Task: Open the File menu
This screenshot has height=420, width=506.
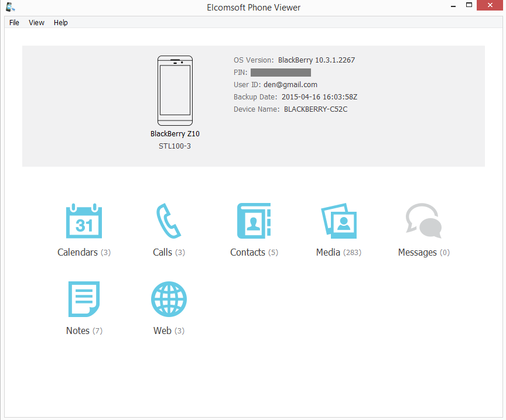Action: (x=13, y=22)
